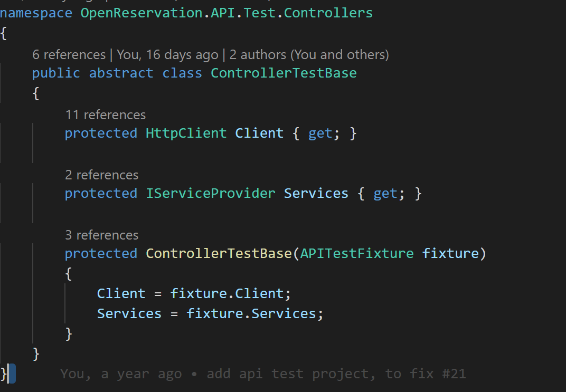This screenshot has height=392, width=566.
Task: Show the 11 references of Client
Action: 106,115
